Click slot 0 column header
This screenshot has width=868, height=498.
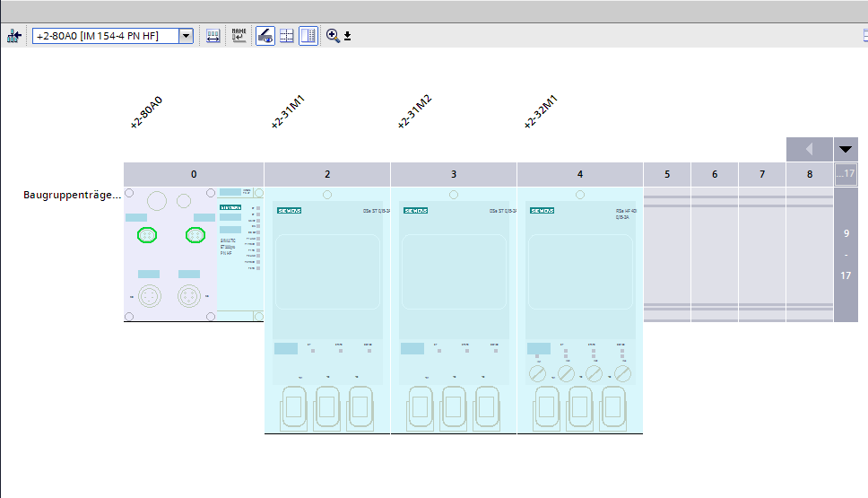(x=194, y=175)
